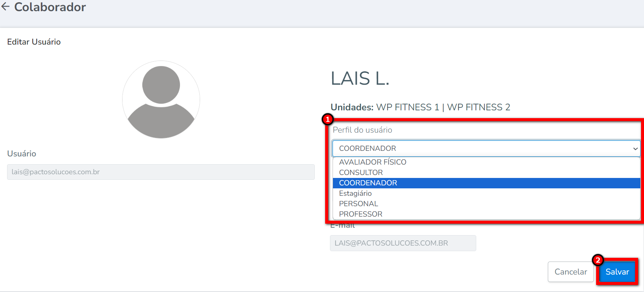Open the Perfil do usuário combo box
The width and height of the screenshot is (644, 292).
pos(486,149)
